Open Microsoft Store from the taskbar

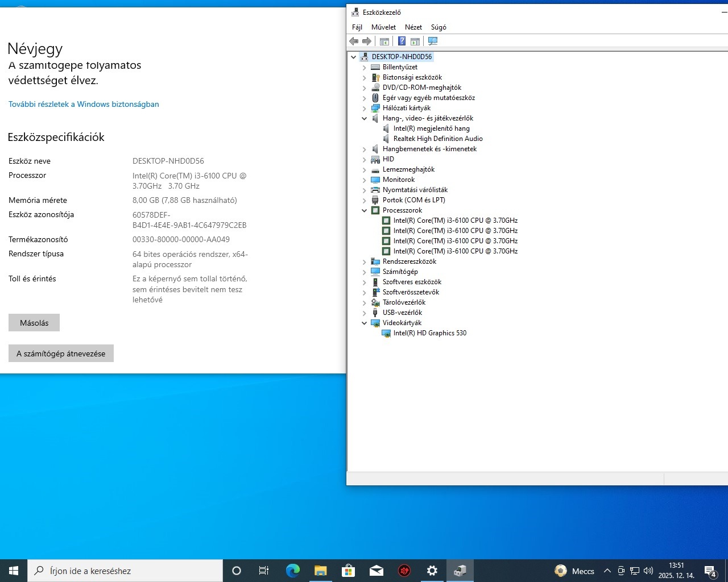(x=348, y=571)
